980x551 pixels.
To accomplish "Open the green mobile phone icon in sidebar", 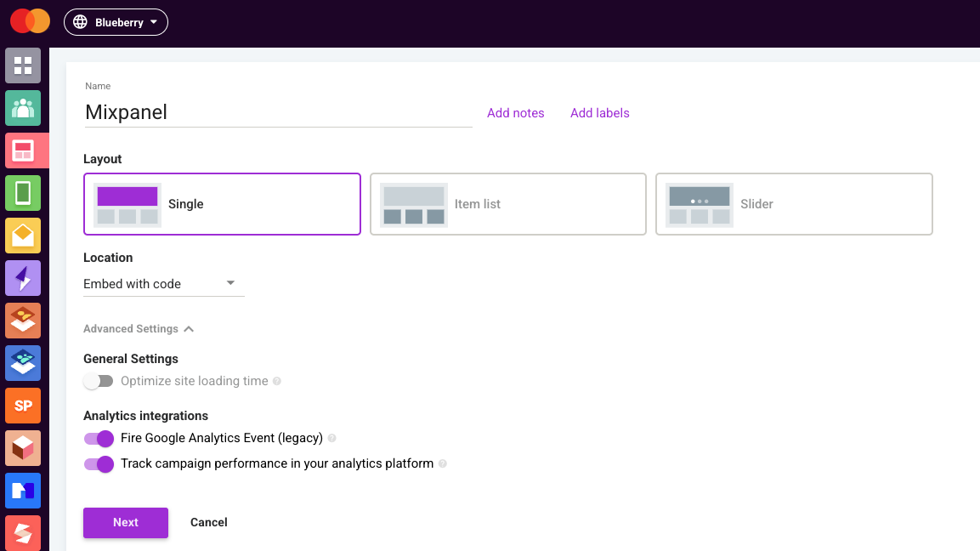I will (23, 193).
